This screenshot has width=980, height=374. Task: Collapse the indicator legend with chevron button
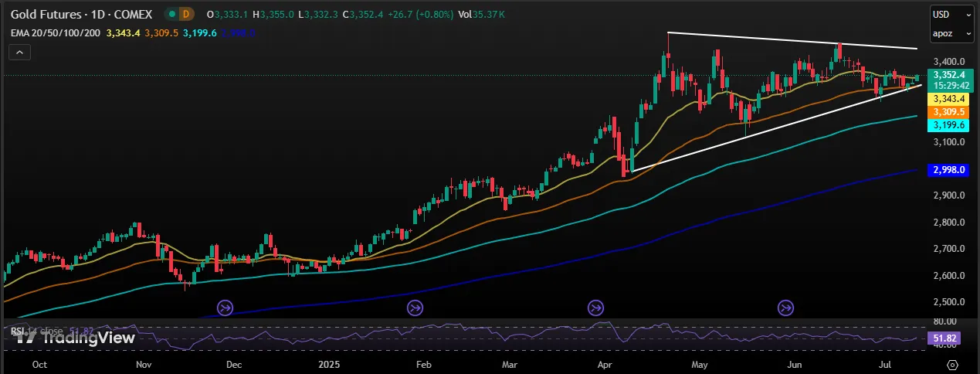click(x=19, y=53)
